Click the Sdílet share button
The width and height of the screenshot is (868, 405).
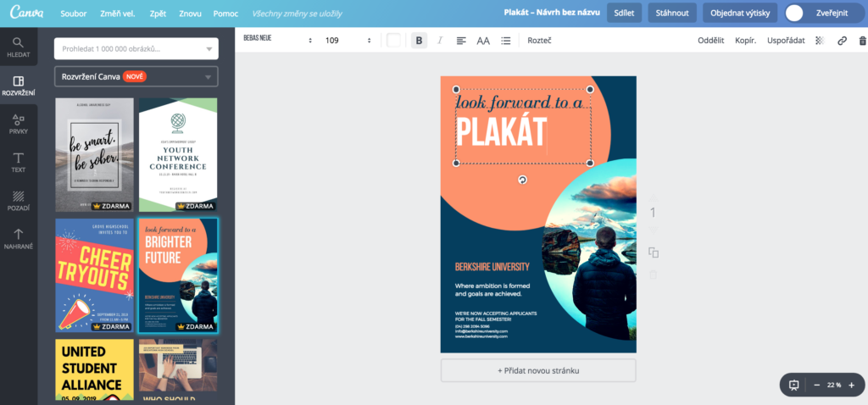pyautogui.click(x=624, y=13)
